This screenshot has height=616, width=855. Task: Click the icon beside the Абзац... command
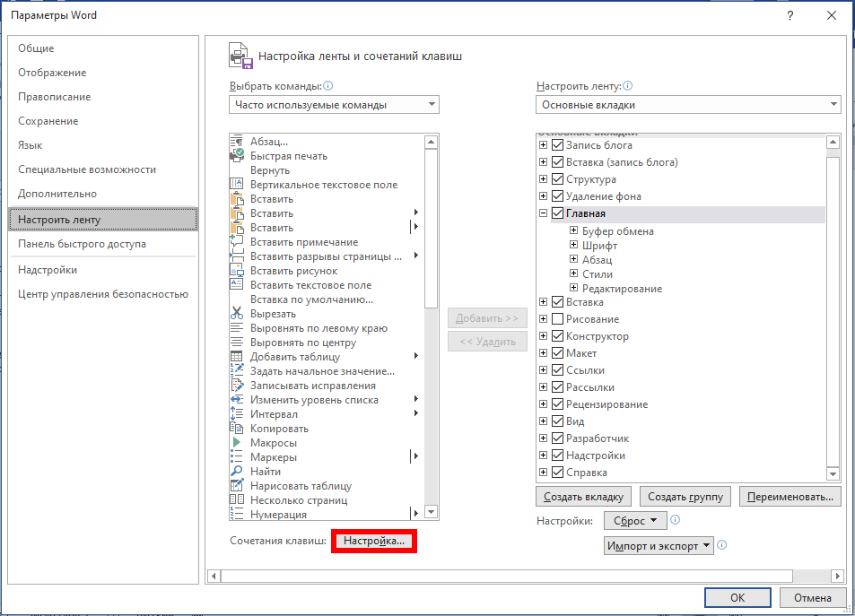point(237,141)
